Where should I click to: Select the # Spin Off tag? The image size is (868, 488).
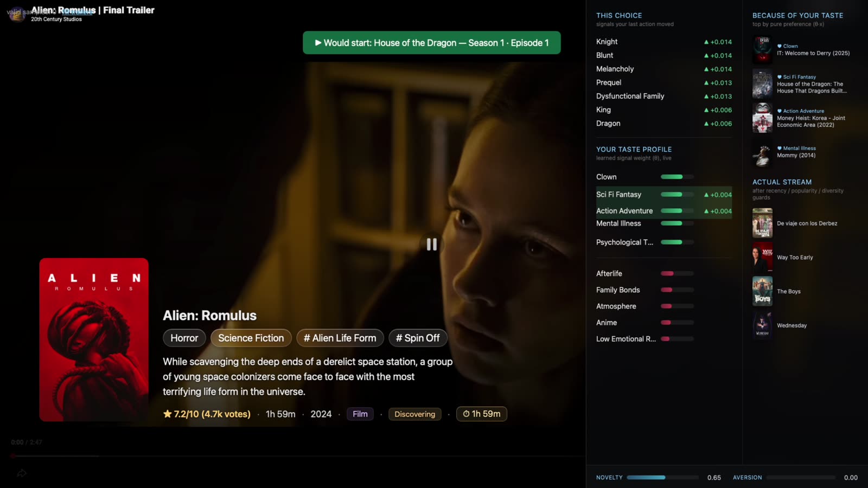[418, 338]
